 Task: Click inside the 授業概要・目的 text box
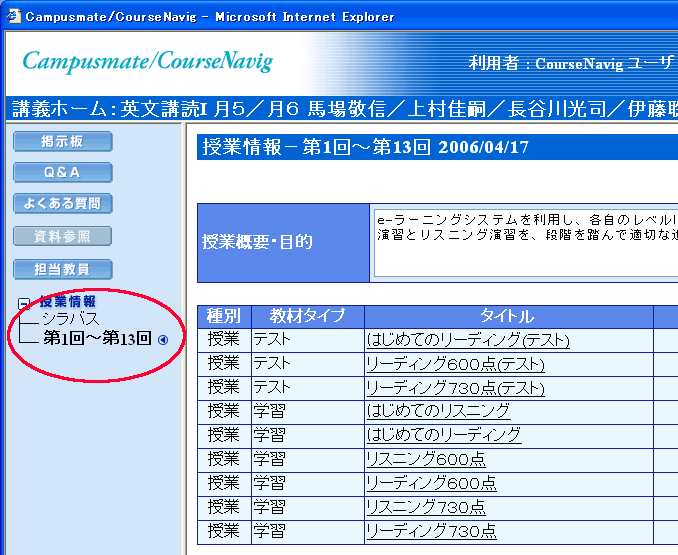(x=526, y=242)
